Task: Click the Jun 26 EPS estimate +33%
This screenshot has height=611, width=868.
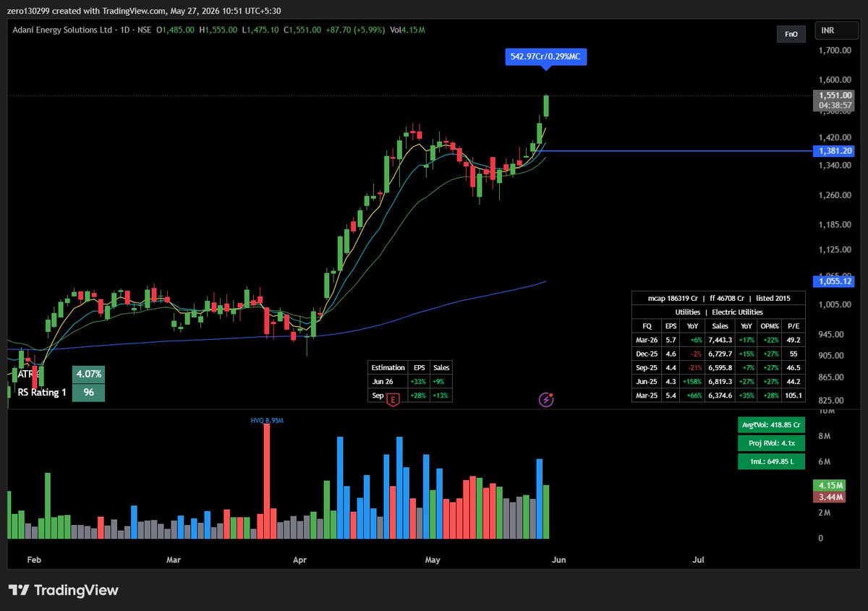Action: [419, 382]
